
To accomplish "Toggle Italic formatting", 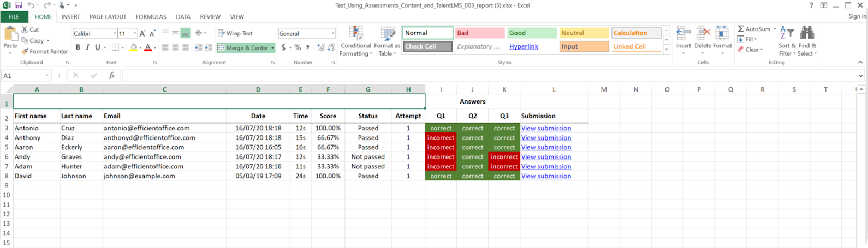I will 87,47.
